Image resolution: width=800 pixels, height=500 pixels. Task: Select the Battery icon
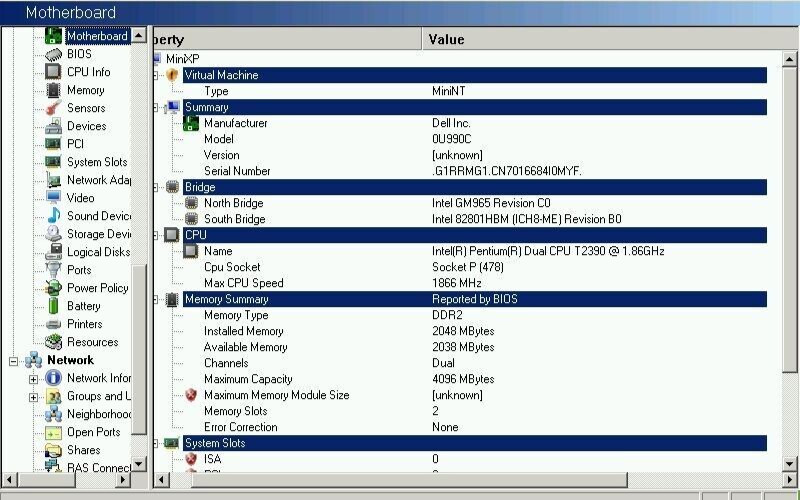pyautogui.click(x=53, y=306)
